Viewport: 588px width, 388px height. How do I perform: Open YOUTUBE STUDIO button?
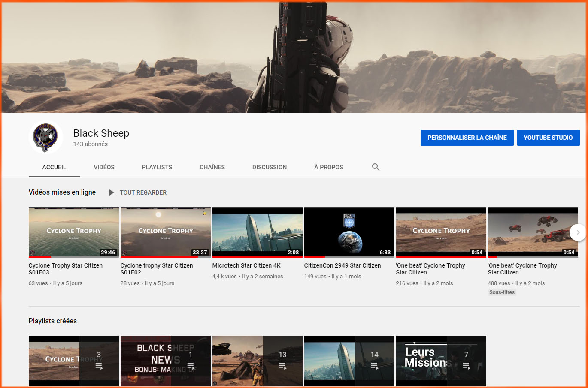click(x=548, y=138)
